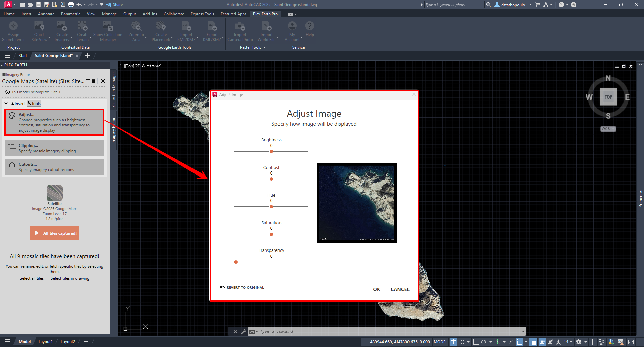Click the Plot printer icon
This screenshot has height=347, width=644.
[x=71, y=5]
